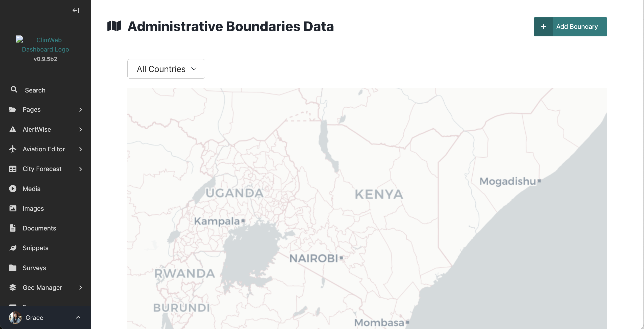Click the Images picture icon

coord(13,208)
